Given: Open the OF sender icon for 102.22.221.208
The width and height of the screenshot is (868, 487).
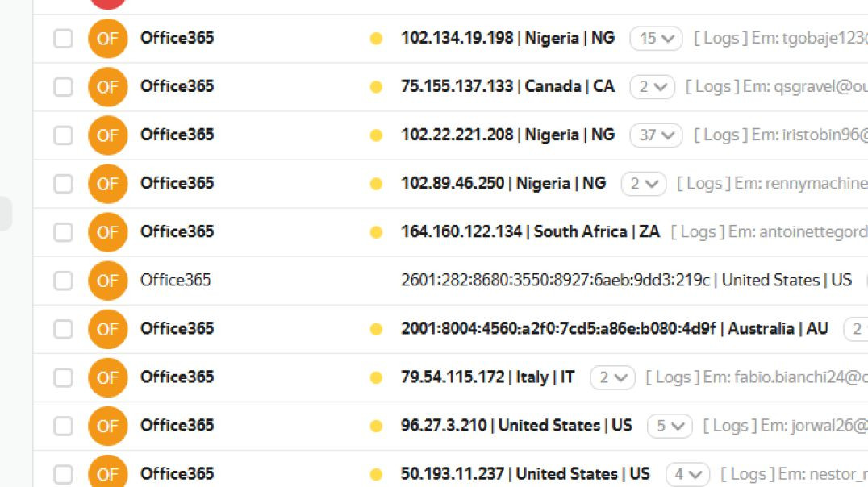Looking at the screenshot, I should click(x=108, y=135).
